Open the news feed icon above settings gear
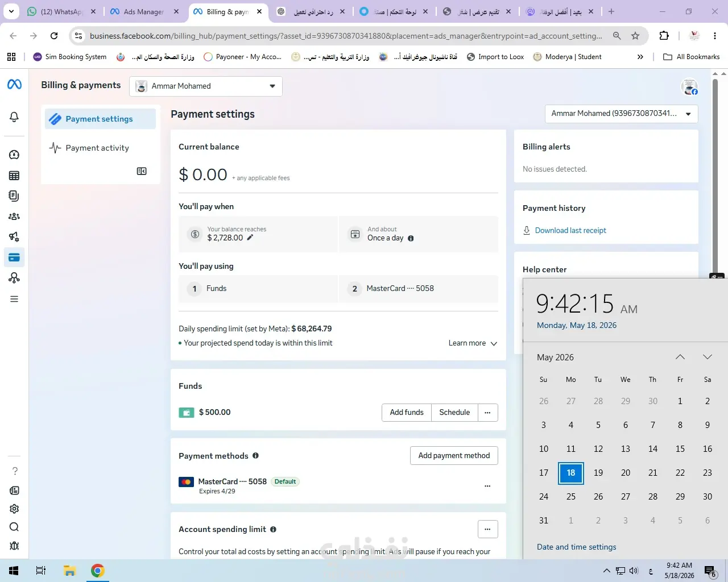The height and width of the screenshot is (582, 728). (x=14, y=490)
